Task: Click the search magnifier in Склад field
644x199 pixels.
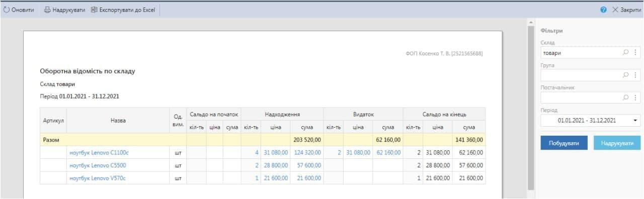Action: (626, 53)
